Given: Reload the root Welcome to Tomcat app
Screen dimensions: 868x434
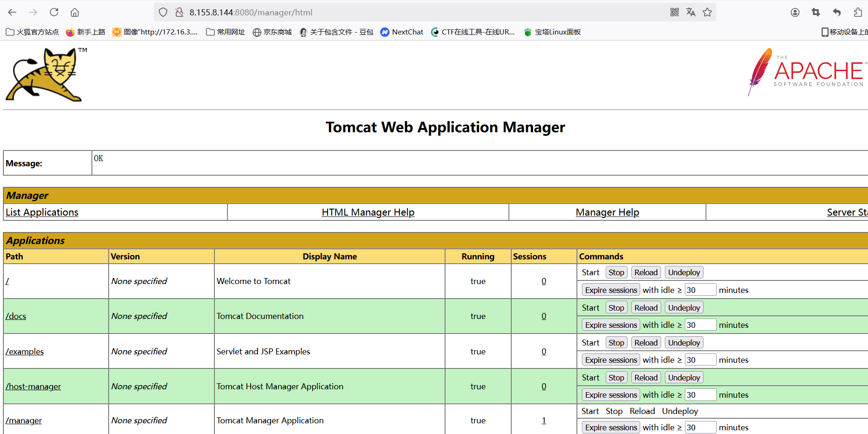Looking at the screenshot, I should [646, 272].
